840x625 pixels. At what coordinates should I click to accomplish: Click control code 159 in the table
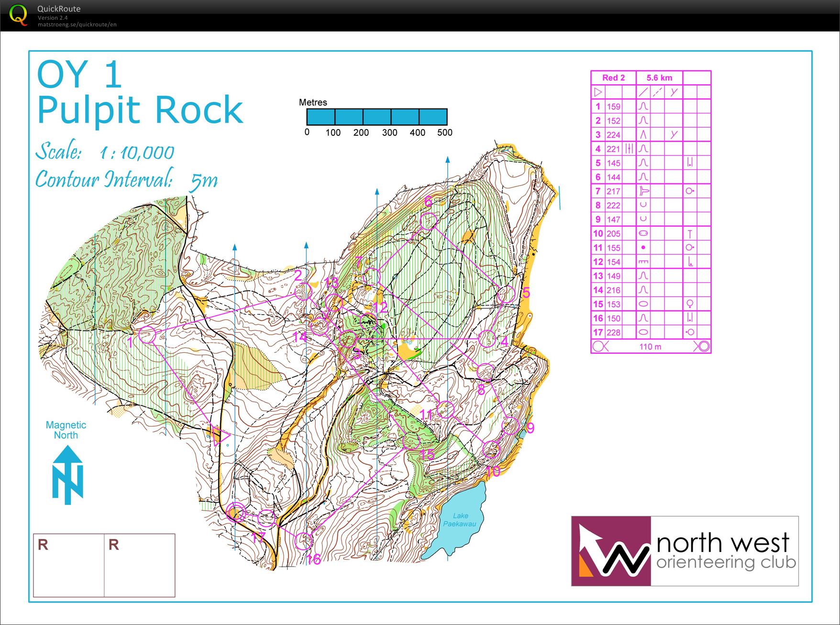pyautogui.click(x=614, y=107)
